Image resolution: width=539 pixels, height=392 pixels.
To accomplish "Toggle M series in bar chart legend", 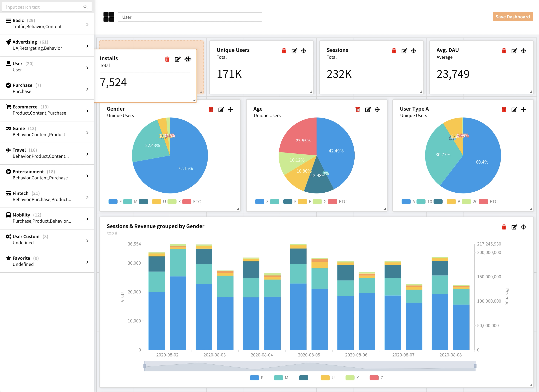I will click(x=279, y=378).
